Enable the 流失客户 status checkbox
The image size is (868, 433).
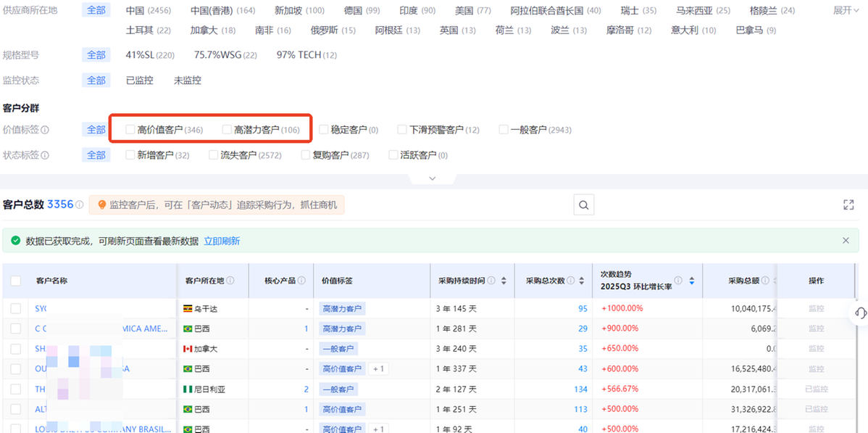click(x=213, y=155)
